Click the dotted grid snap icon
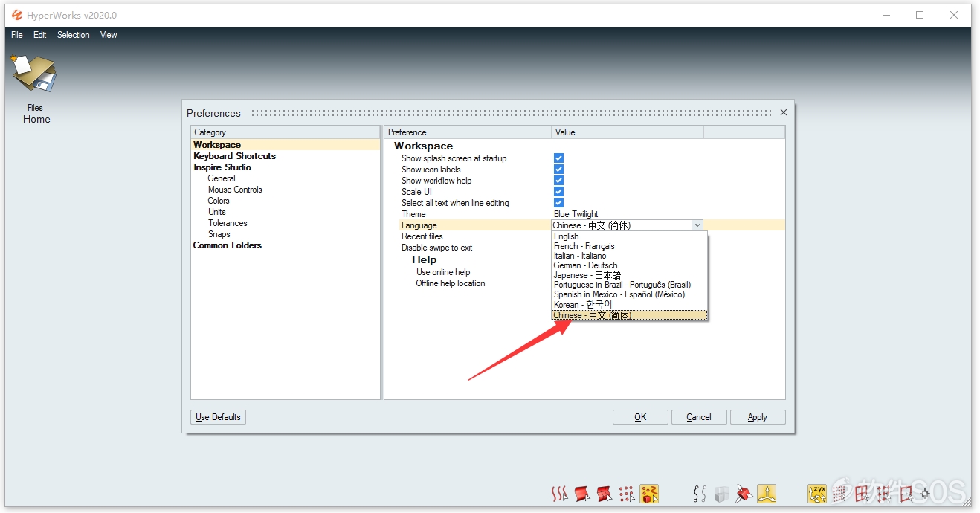Image resolution: width=980 pixels, height=513 pixels. coord(839,494)
